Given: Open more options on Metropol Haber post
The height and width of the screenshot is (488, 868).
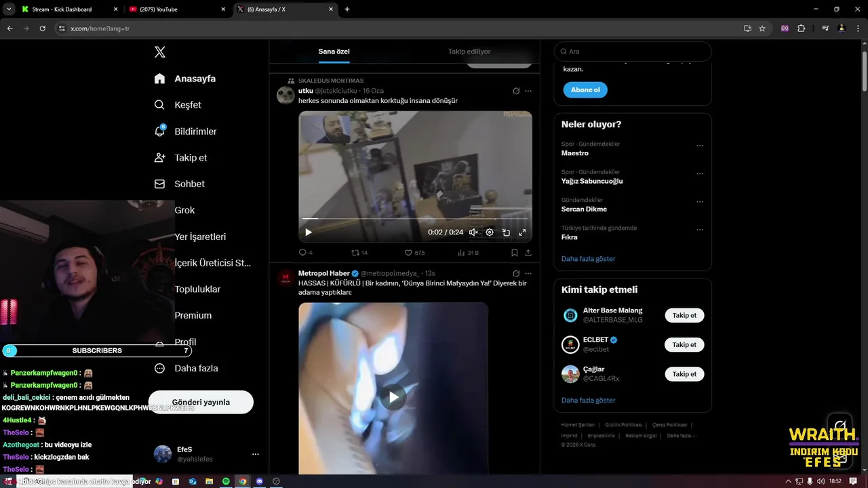Looking at the screenshot, I should coord(528,274).
